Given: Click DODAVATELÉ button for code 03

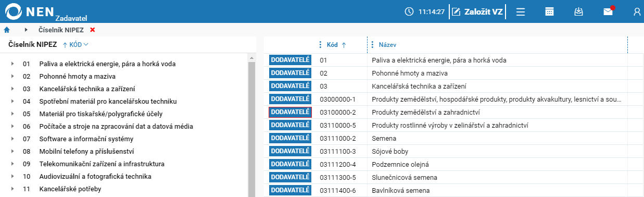Looking at the screenshot, I should [290, 86].
